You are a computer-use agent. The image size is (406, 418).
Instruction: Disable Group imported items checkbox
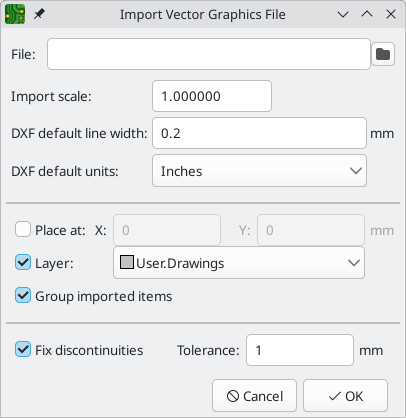[x=23, y=296]
